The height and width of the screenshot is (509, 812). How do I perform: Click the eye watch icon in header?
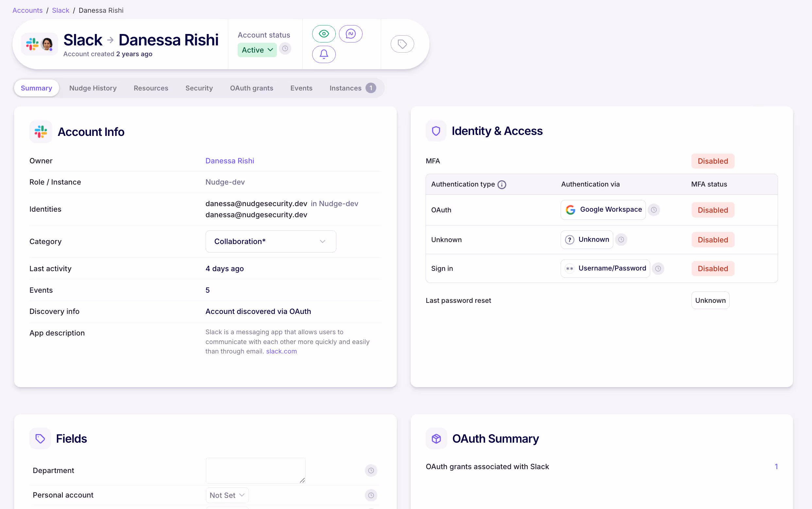coord(324,34)
